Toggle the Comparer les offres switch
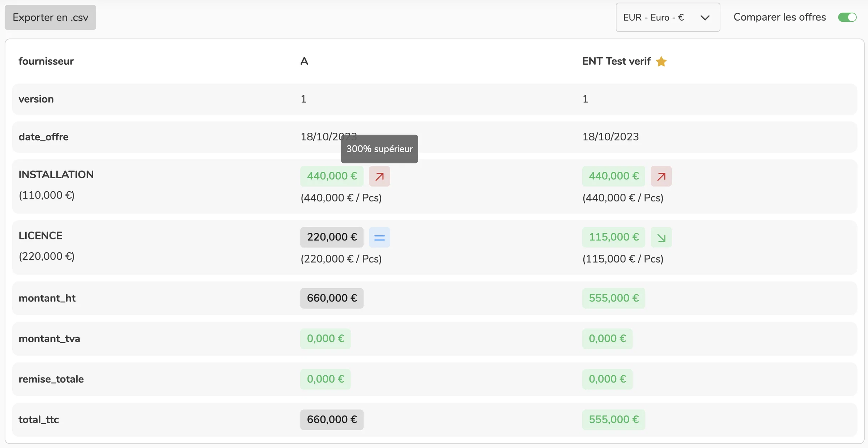Screen dimensions: 868x448 point(847,17)
